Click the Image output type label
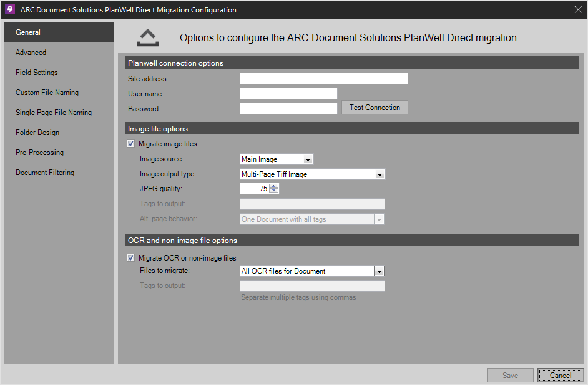Viewport: 588px width, 385px height. coord(168,174)
